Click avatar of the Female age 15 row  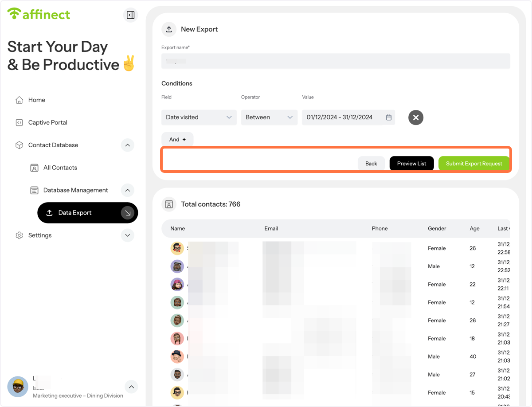coord(177,392)
